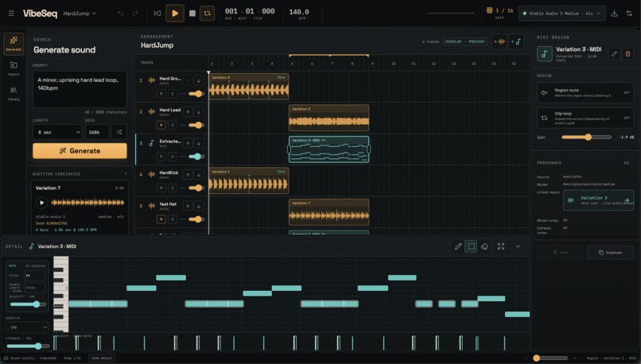This screenshot has height=364, width=641.
Task: Randomize the seed with the shuffle icon
Action: click(119, 132)
